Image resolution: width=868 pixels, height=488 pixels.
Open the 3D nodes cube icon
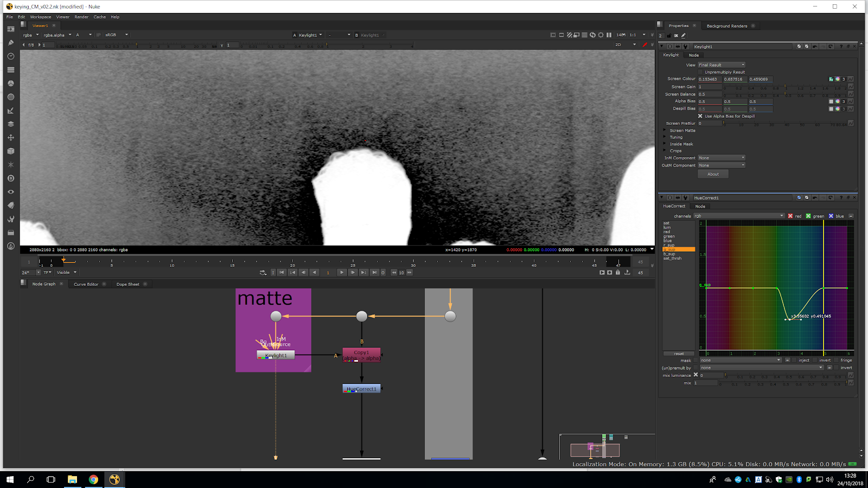tap(11, 151)
